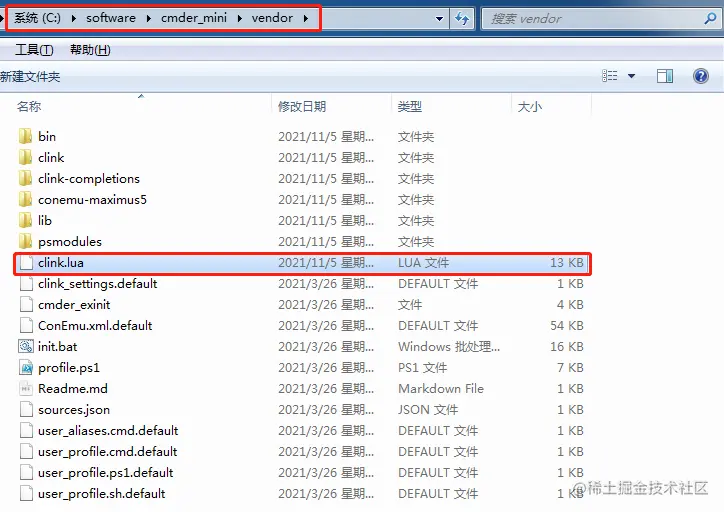The width and height of the screenshot is (724, 512).
Task: Click the Readme.md markdown file icon
Action: 26,388
